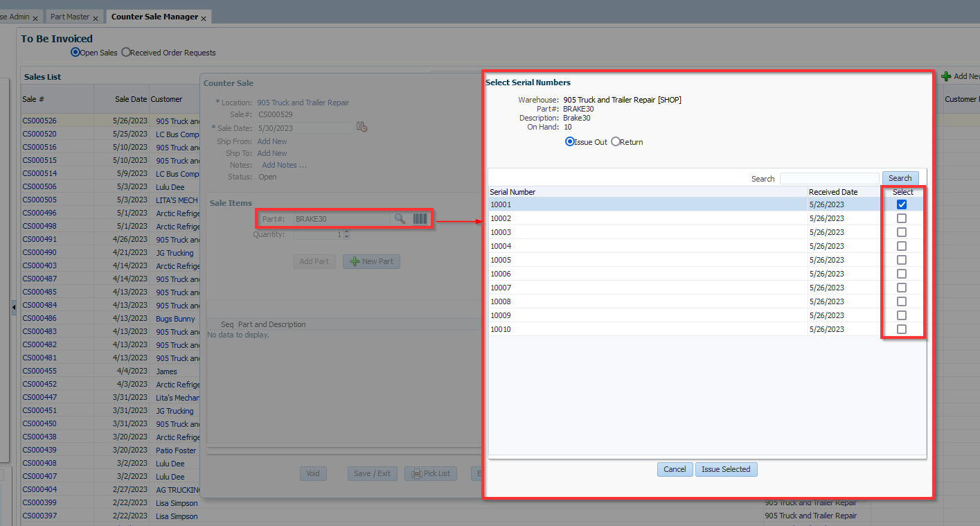Click the Save / Exit button

(372, 473)
